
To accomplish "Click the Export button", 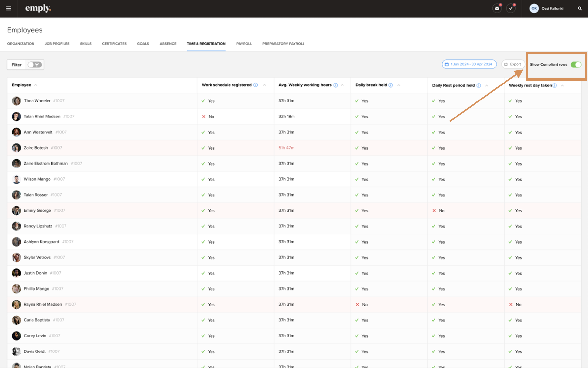I will click(513, 64).
